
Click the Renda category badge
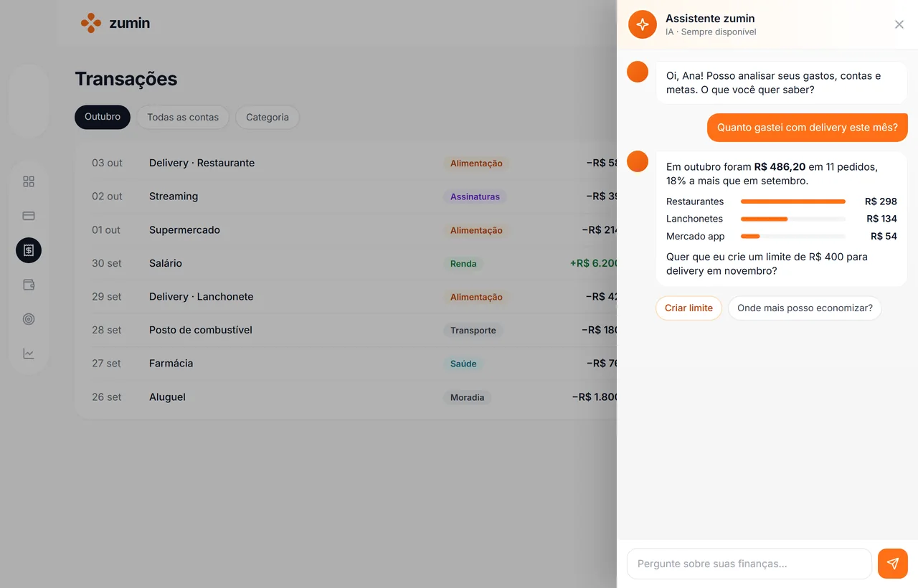pos(463,263)
